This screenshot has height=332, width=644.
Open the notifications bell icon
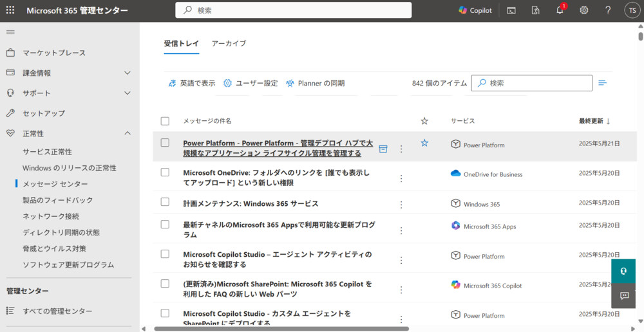tap(560, 10)
